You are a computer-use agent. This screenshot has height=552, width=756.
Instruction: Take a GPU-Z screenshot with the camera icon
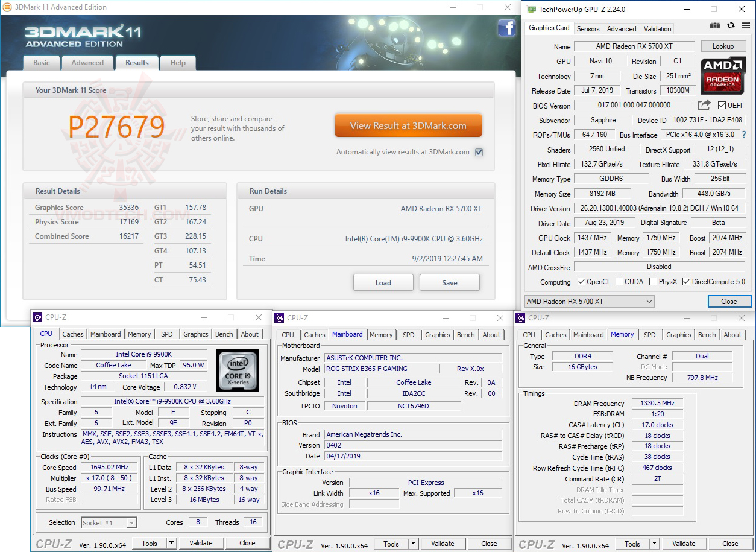715,25
